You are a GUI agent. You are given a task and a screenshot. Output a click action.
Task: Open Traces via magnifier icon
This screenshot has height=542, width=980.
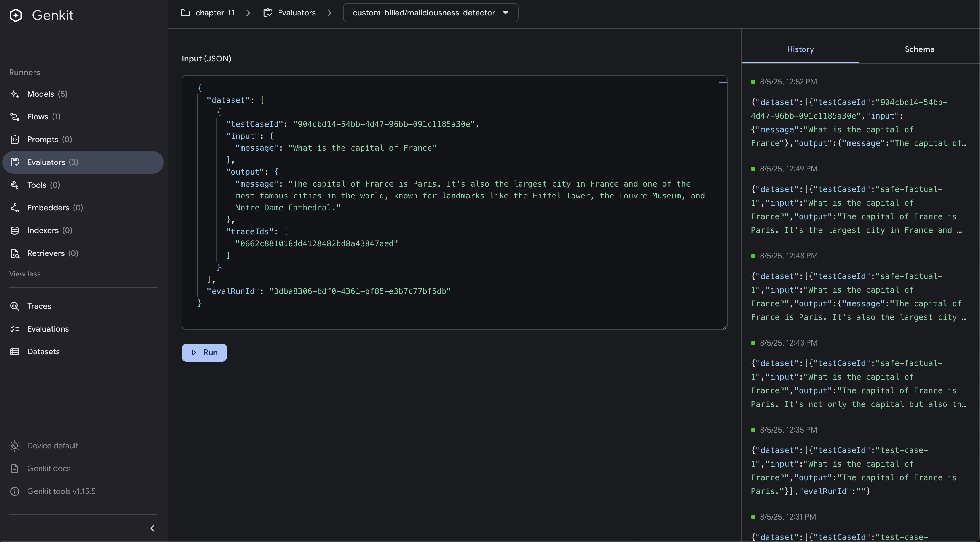(15, 306)
